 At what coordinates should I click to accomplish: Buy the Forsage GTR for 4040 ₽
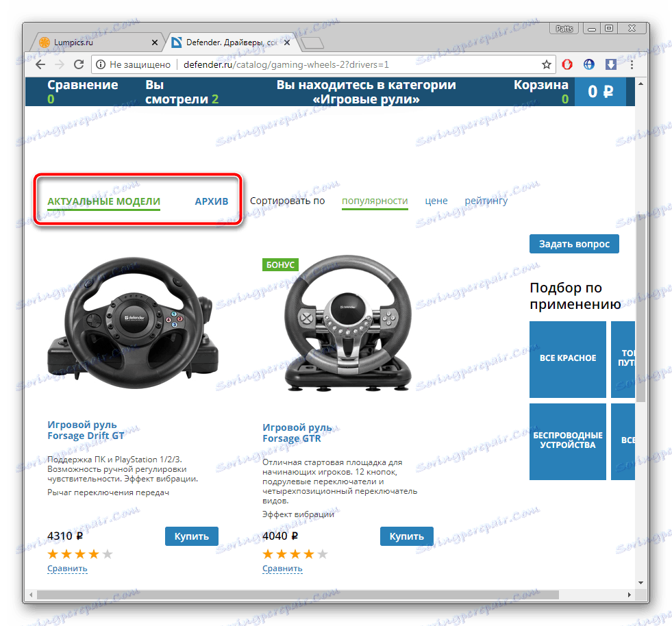[406, 536]
